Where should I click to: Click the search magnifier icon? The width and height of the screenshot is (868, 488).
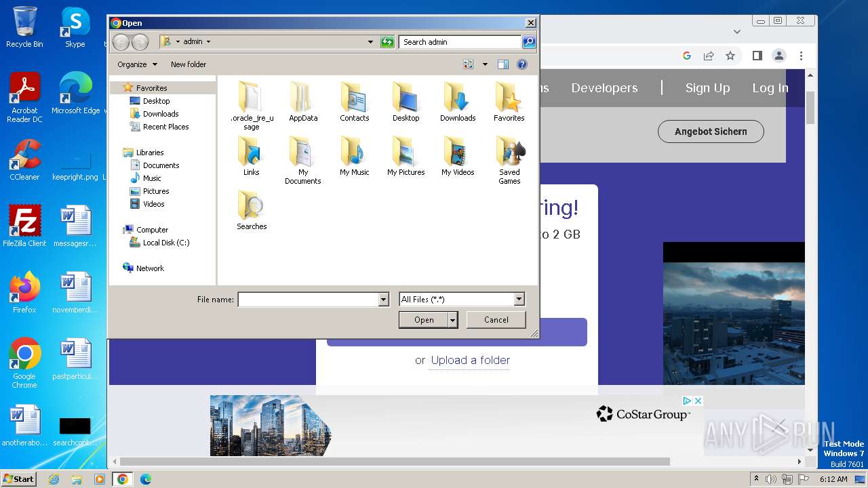(x=529, y=42)
